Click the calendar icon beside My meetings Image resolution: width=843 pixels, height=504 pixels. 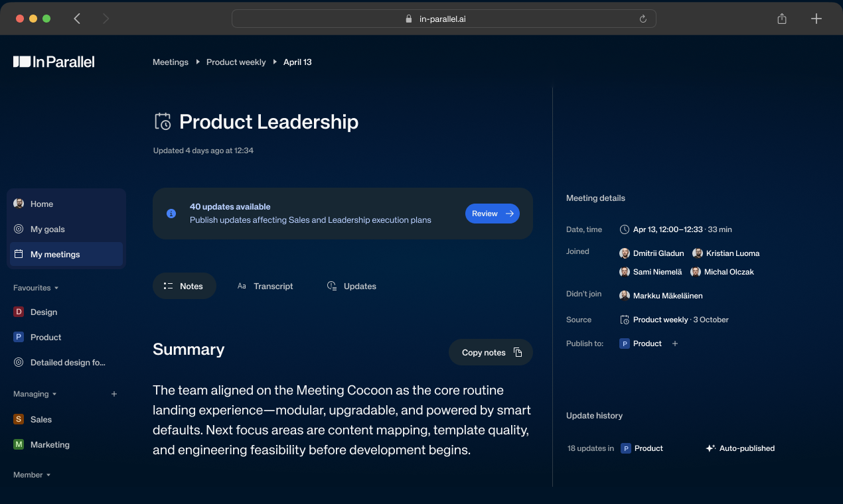click(19, 254)
